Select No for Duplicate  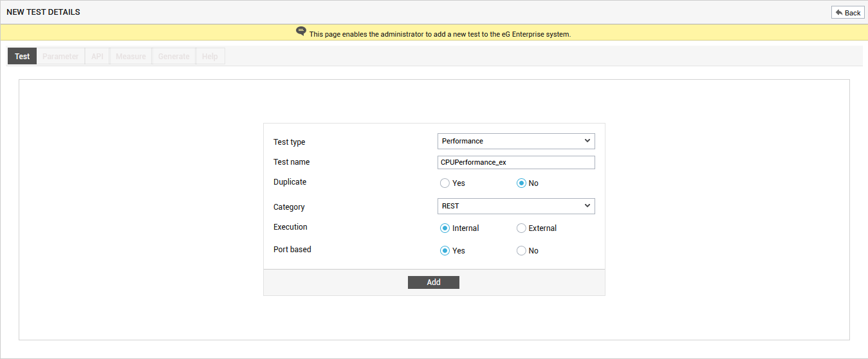521,183
